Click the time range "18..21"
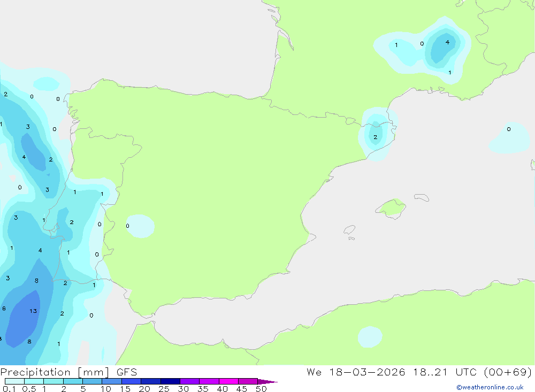This screenshot has height=392, width=535. click(430, 372)
